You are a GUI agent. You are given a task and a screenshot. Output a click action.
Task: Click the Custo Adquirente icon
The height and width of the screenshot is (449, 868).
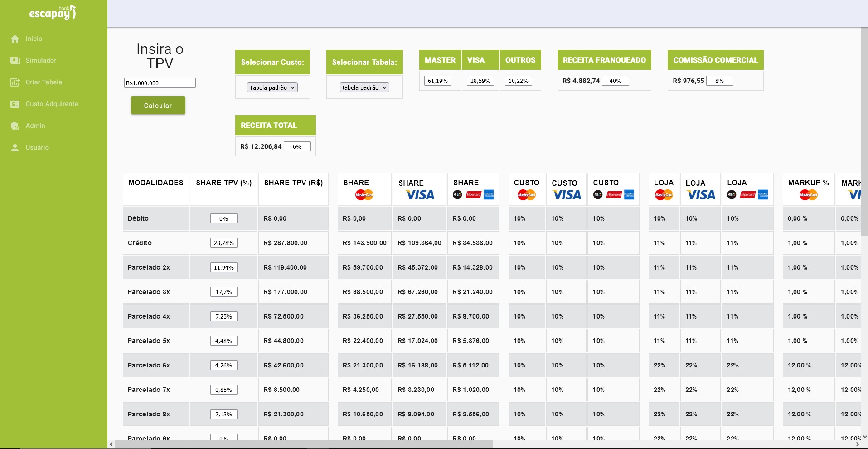[x=15, y=104]
